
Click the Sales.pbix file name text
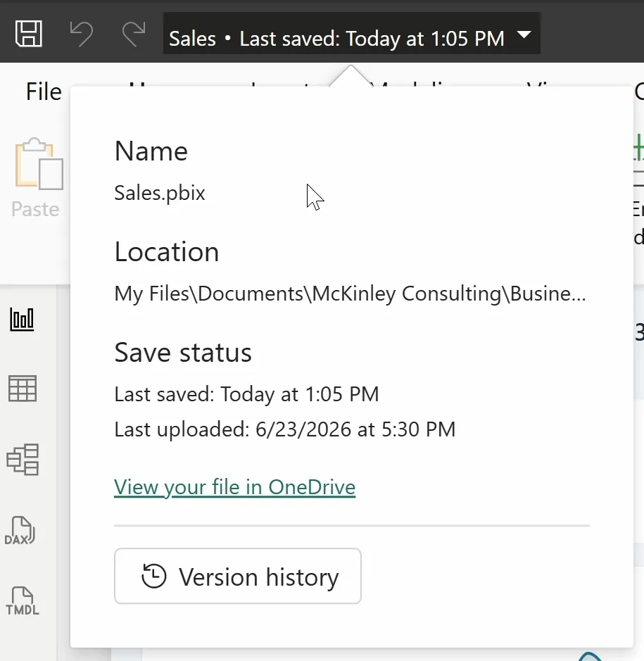[x=160, y=193]
